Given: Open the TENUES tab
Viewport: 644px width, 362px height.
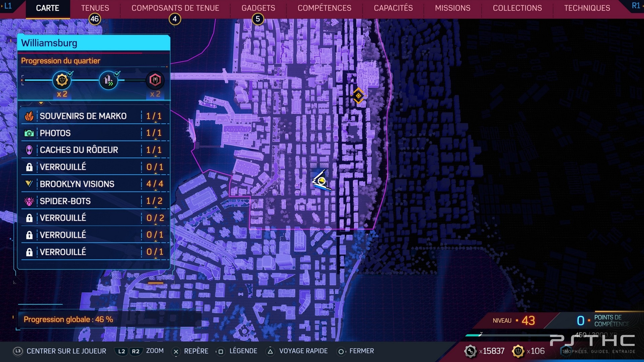Looking at the screenshot, I should click(95, 8).
